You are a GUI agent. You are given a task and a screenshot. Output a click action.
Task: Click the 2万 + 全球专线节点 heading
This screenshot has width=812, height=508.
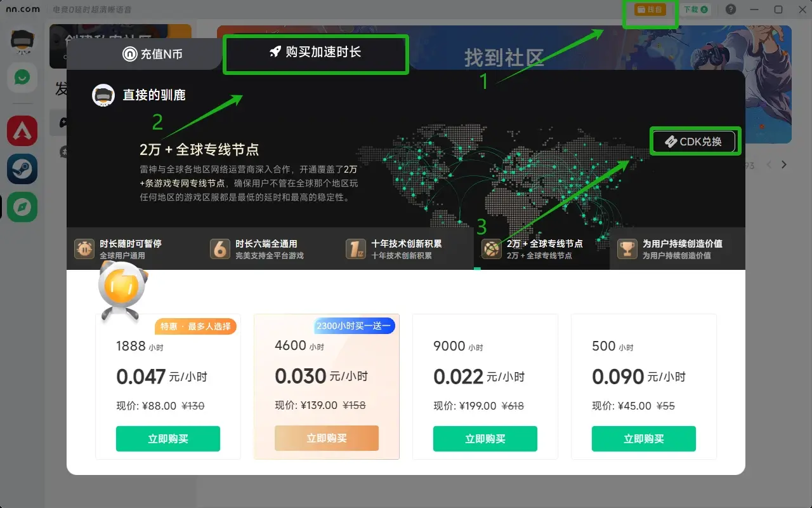tap(199, 150)
